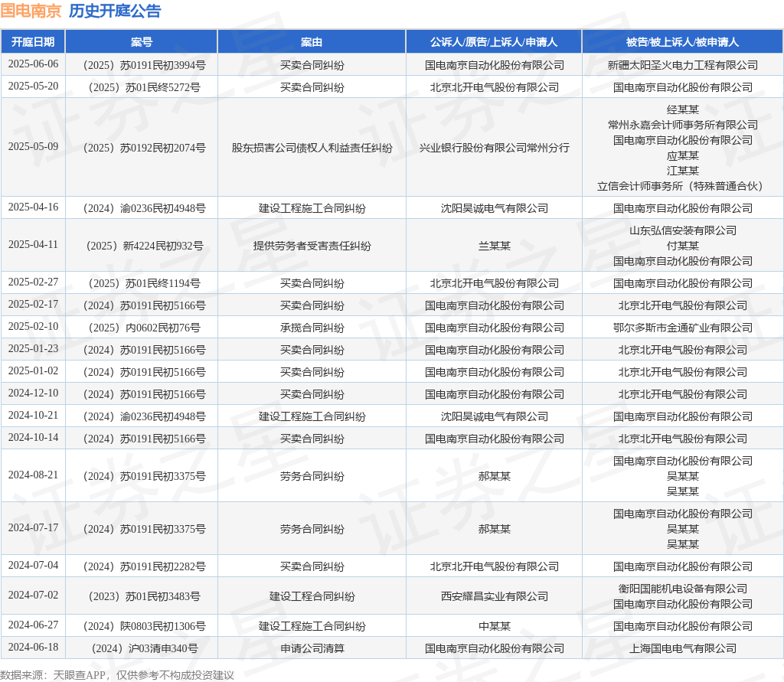Screen dimensions: 784x682
Task: Click the 国电南京 title text
Action: coord(31,11)
